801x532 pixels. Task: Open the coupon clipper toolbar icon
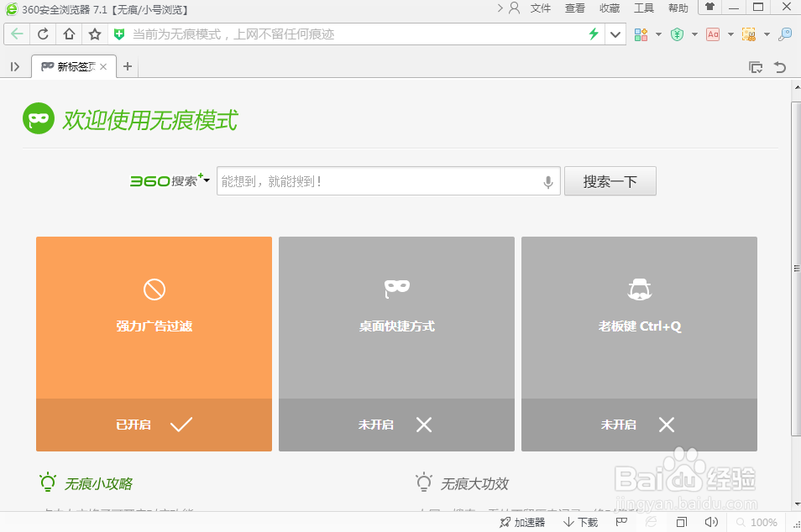pos(748,34)
